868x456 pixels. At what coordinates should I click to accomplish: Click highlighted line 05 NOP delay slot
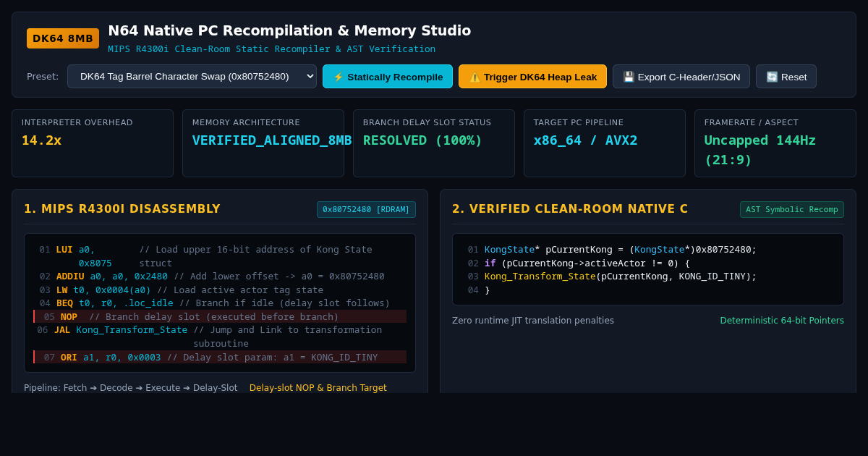[x=220, y=316]
